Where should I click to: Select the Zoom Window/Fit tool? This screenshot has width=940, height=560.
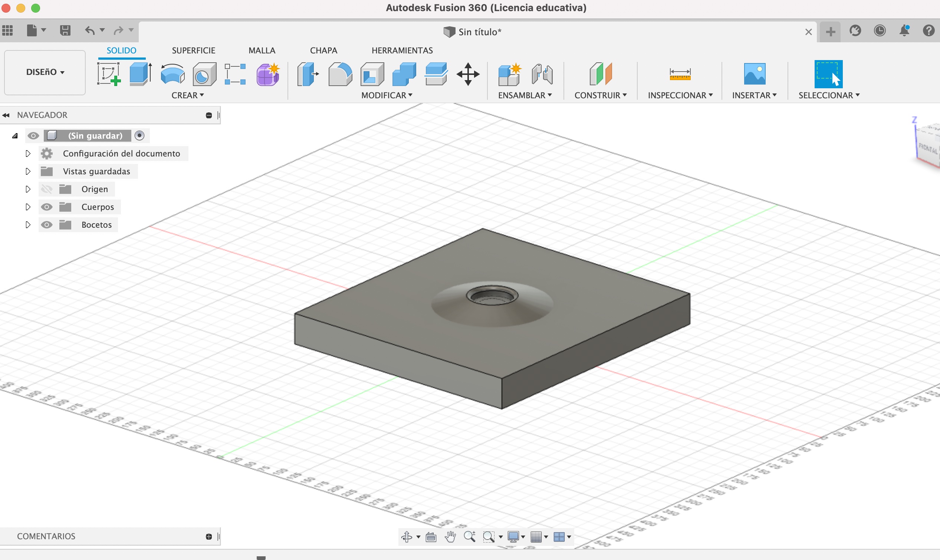pos(489,537)
